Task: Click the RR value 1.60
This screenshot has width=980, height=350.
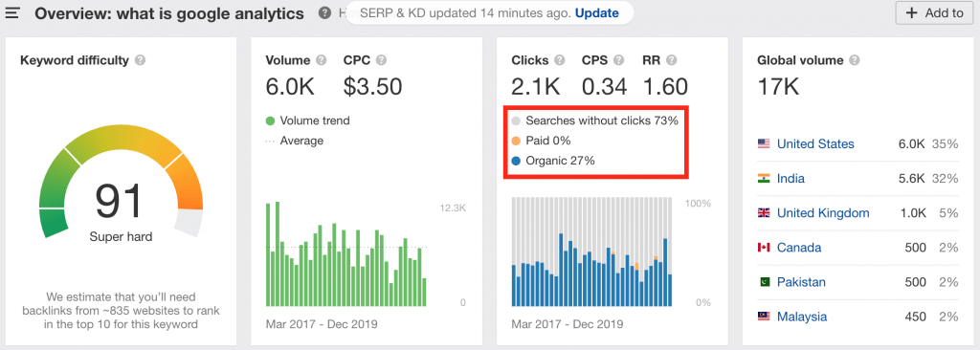Action: (665, 87)
